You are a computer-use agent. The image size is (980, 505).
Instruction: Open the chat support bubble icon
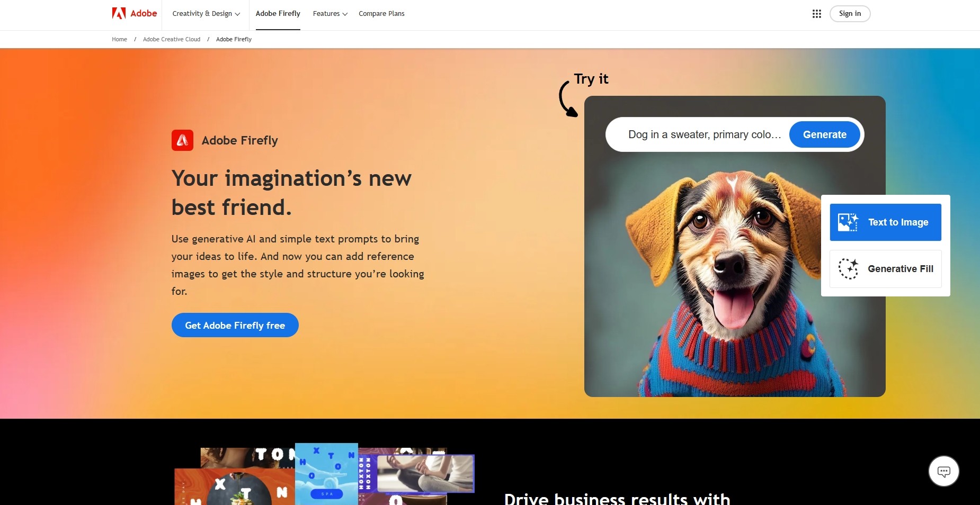943,471
